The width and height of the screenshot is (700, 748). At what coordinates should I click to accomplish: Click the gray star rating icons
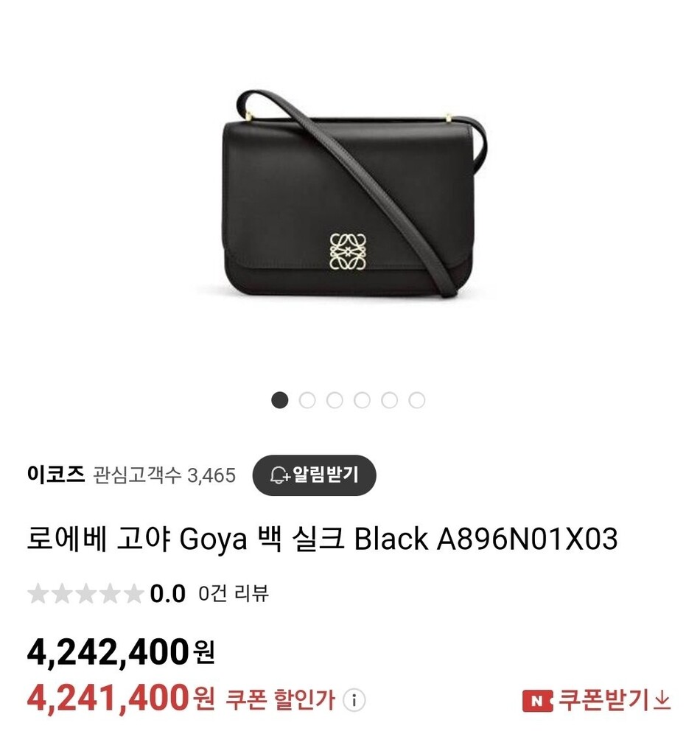click(85, 594)
